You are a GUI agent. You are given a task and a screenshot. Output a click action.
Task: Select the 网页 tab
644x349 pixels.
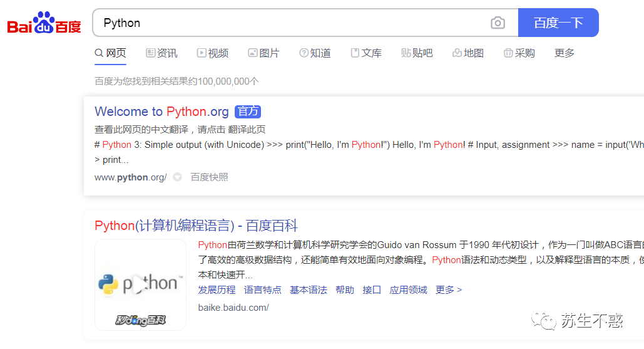coord(110,53)
